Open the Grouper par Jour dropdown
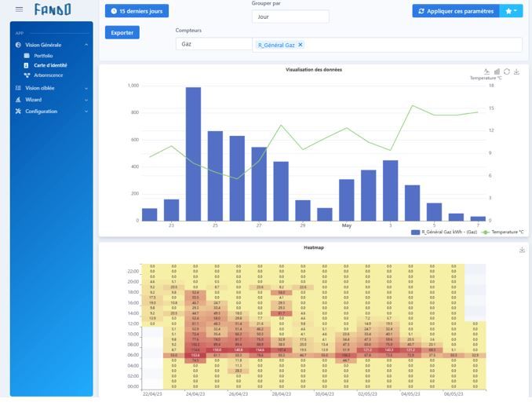The width and height of the screenshot is (532, 417). click(x=290, y=16)
